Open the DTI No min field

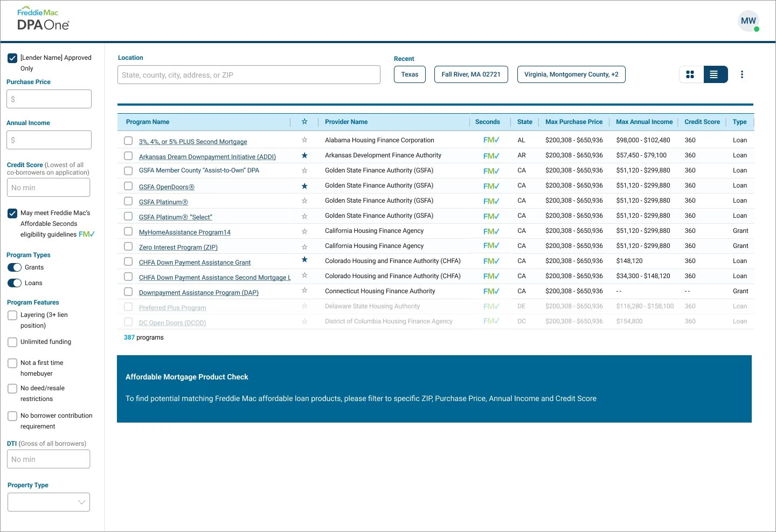(x=48, y=459)
